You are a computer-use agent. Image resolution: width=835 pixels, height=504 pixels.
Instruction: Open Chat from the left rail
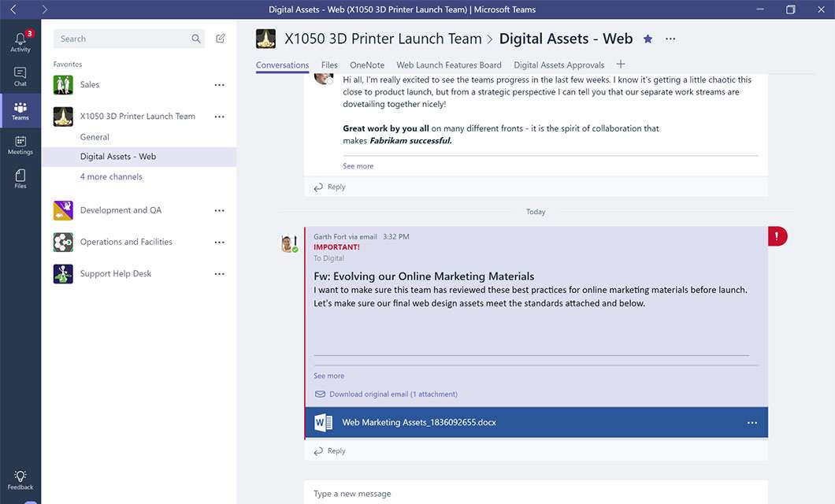pos(20,76)
